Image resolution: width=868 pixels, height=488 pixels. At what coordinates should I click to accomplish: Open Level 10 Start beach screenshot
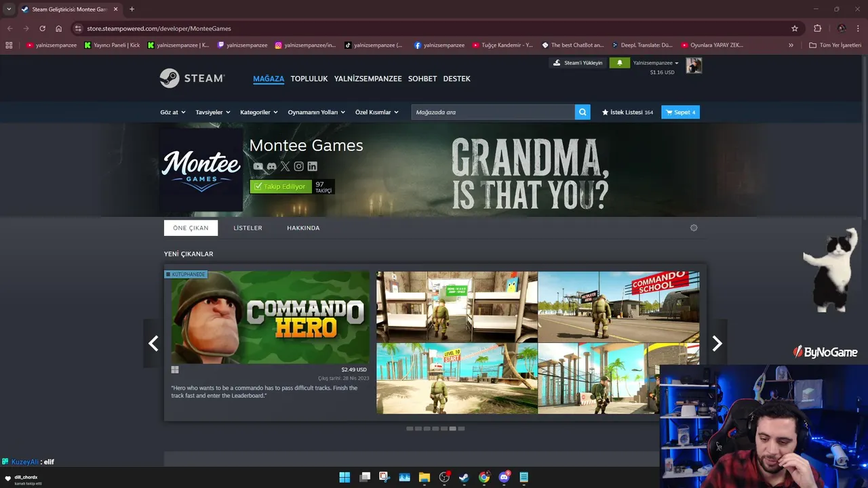click(457, 378)
